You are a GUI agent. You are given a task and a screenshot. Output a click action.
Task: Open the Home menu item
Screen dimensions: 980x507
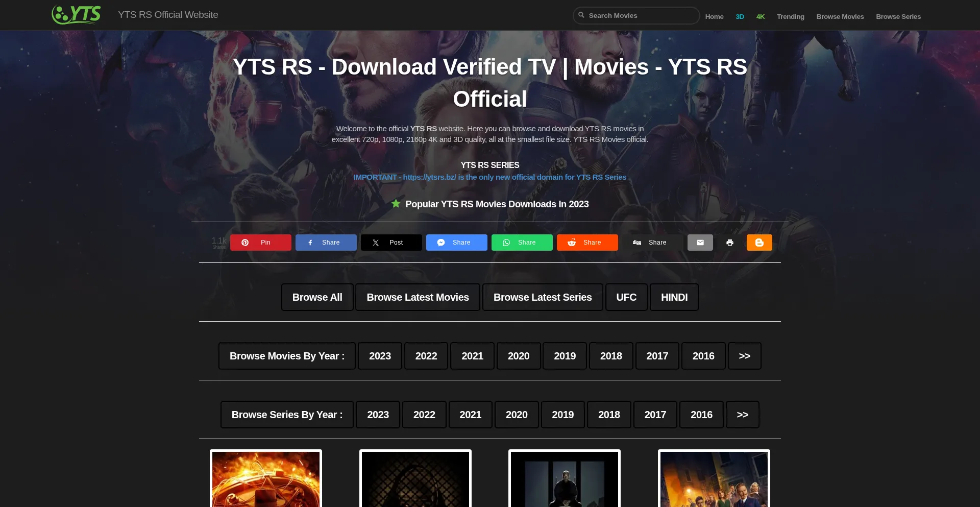coord(714,16)
